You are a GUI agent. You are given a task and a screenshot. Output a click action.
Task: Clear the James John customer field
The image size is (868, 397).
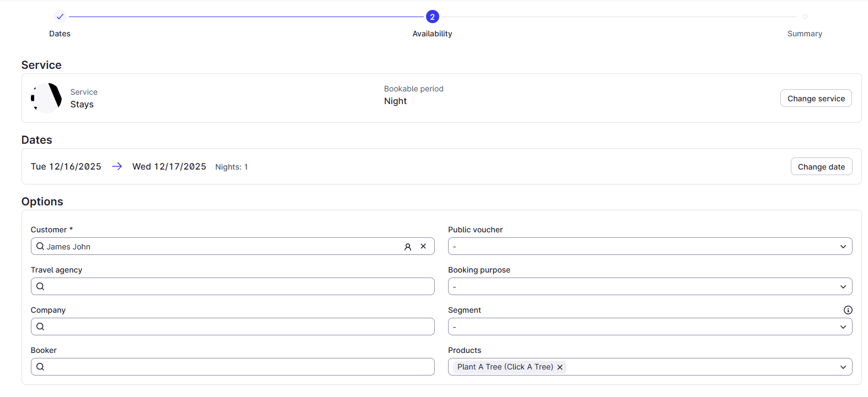pos(423,246)
